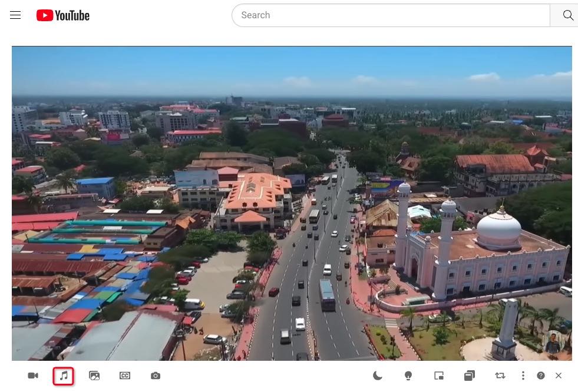The width and height of the screenshot is (578, 392).
Task: Capture a snapshot with the camera icon
Action: (x=156, y=375)
